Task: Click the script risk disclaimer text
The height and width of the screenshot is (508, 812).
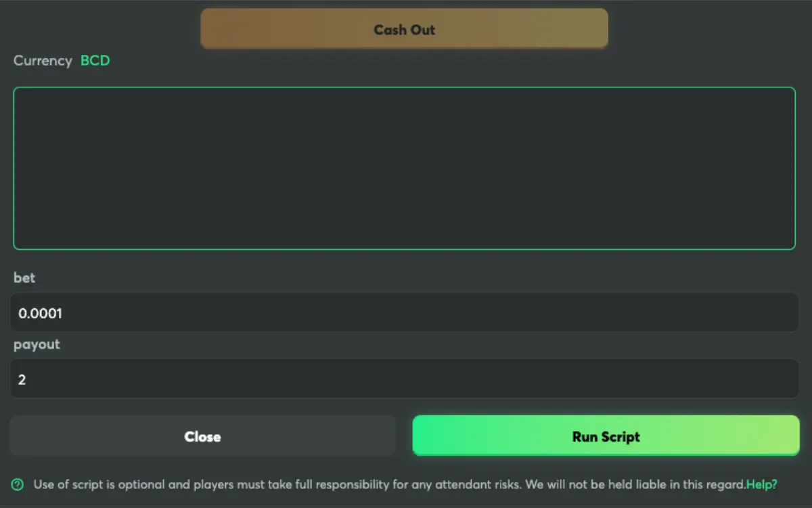Action: tap(390, 484)
